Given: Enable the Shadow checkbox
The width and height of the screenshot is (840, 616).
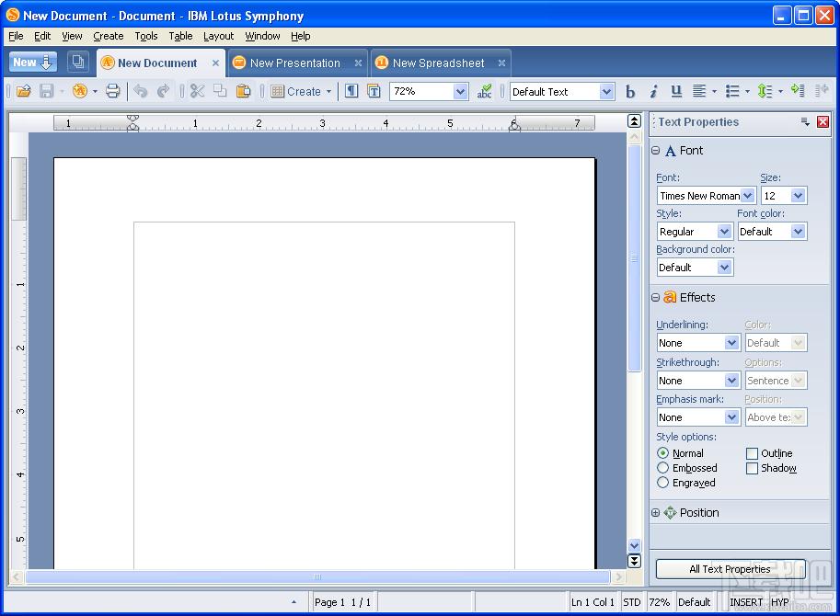Looking at the screenshot, I should pyautogui.click(x=752, y=468).
